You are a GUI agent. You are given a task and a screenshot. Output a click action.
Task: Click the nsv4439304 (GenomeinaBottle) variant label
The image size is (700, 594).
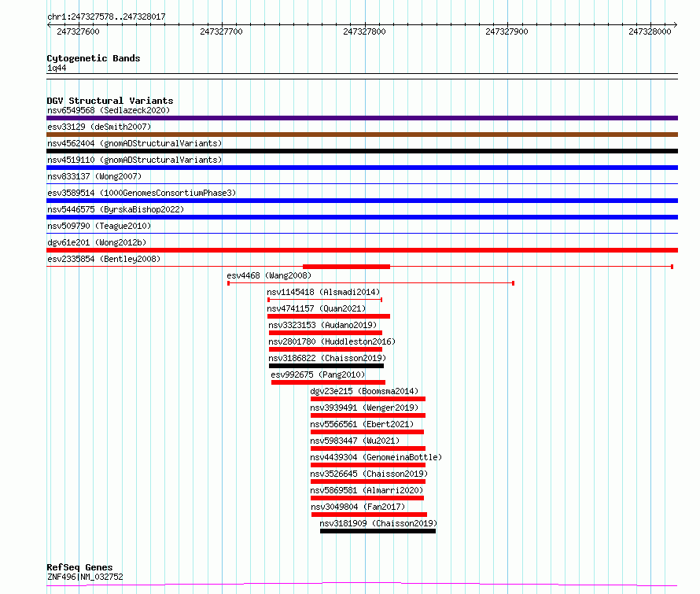375,457
